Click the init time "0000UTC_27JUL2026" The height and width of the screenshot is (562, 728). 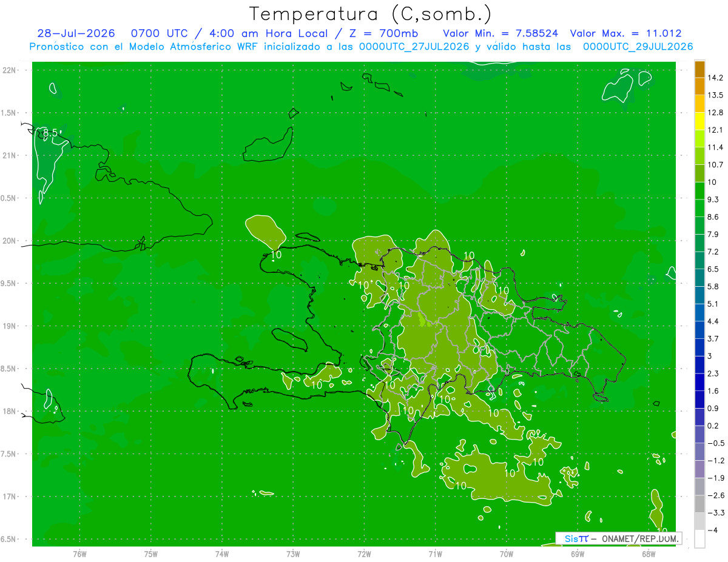click(x=414, y=46)
